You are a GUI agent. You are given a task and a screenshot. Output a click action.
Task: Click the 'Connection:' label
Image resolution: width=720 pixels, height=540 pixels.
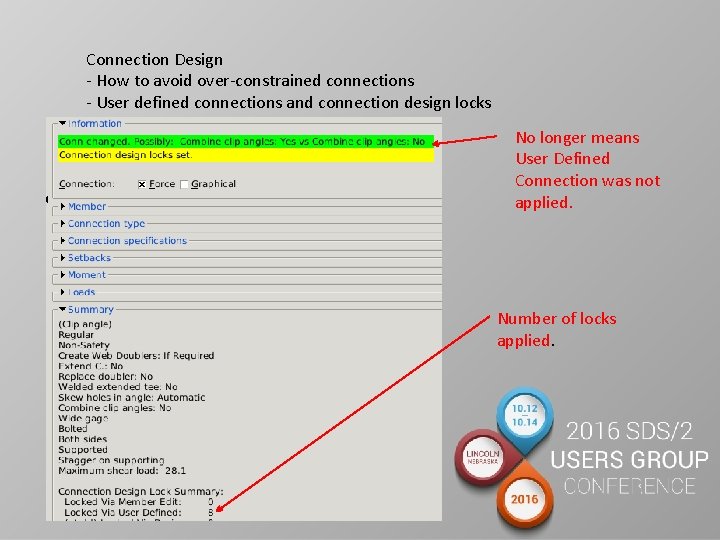tap(86, 184)
